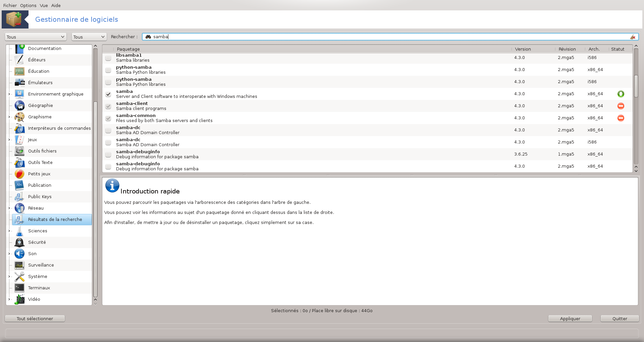This screenshot has height=342, width=644.
Task: Expand the Vidéo category
Action: pos(9,299)
